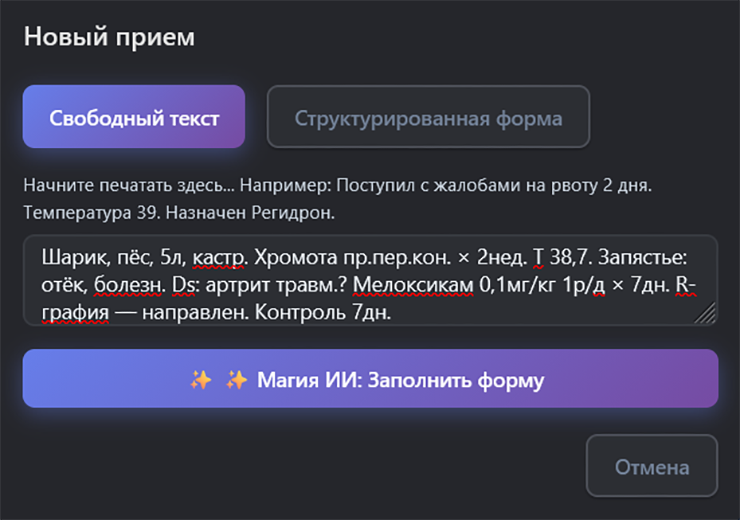The image size is (740, 520).
Task: Open the Структурированная форма tab
Action: click(x=428, y=117)
